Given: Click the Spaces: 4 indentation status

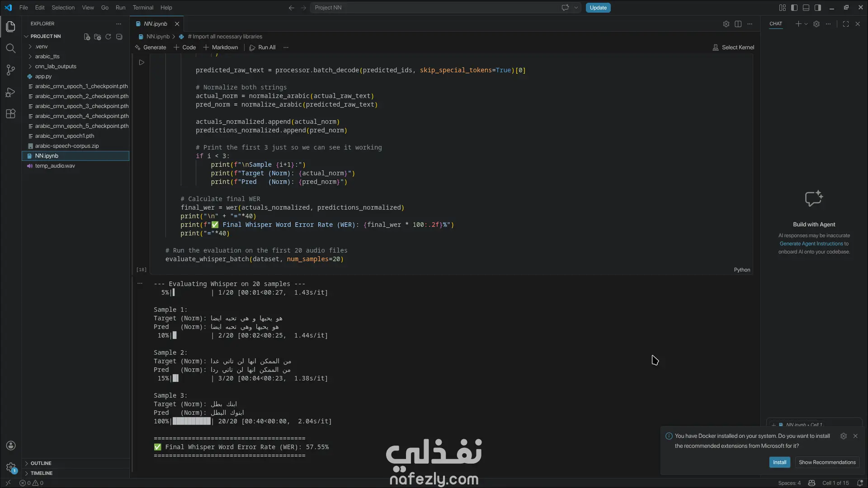Looking at the screenshot, I should 789,483.
